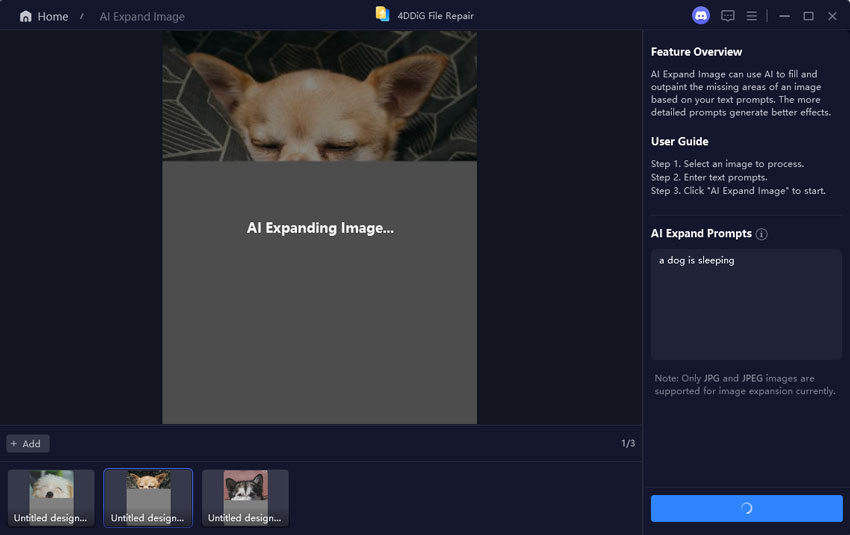The image size is (850, 535).
Task: Open the hamburger menu
Action: 751,16
